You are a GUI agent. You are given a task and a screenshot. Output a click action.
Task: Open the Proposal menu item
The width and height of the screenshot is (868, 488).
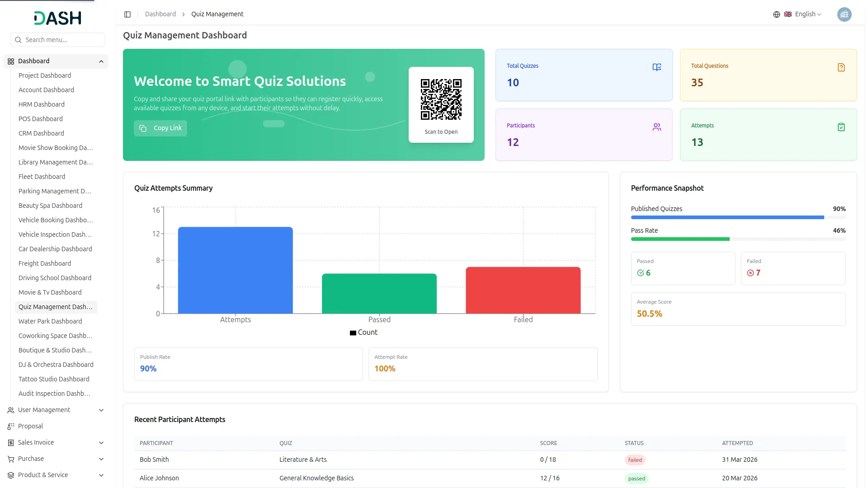click(30, 426)
